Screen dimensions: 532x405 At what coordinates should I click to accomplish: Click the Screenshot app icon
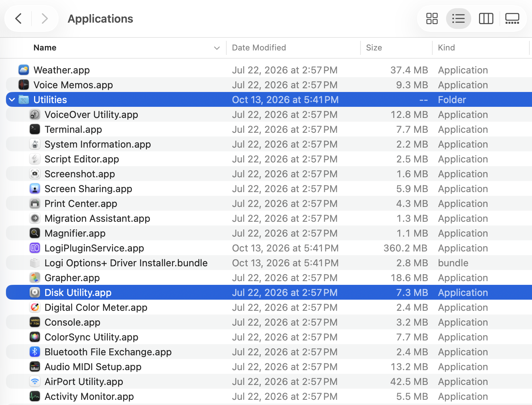click(x=35, y=174)
